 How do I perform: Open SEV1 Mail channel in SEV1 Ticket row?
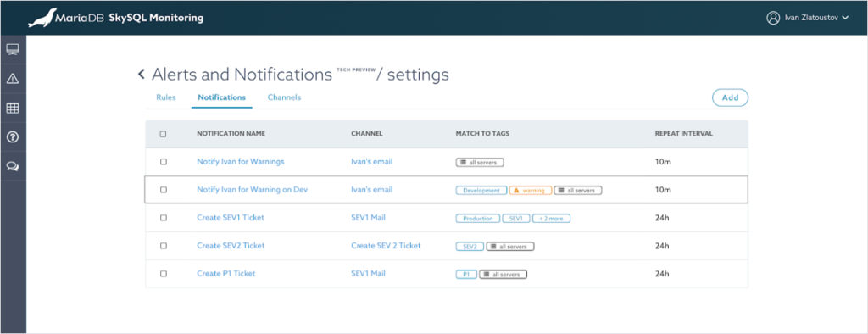pos(368,218)
